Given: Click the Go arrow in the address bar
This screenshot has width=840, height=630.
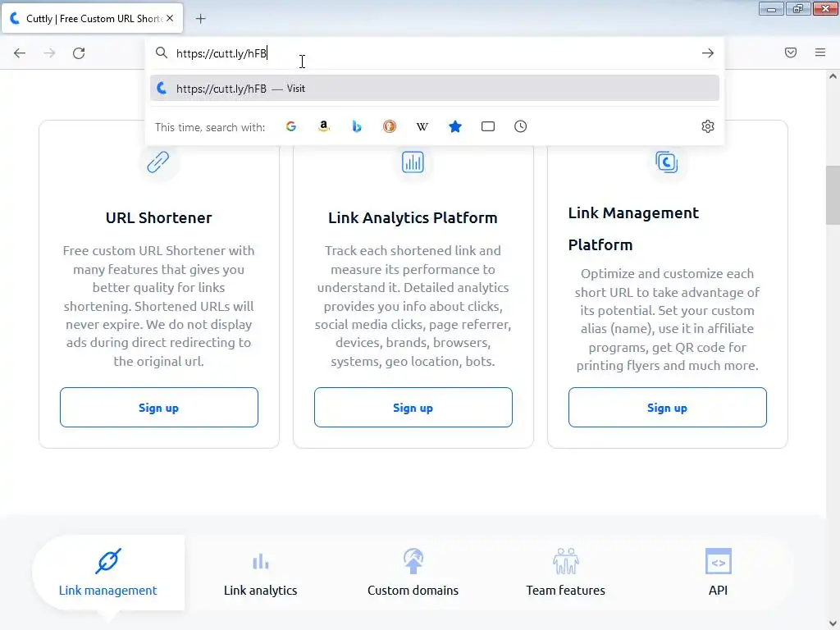Looking at the screenshot, I should tap(708, 53).
